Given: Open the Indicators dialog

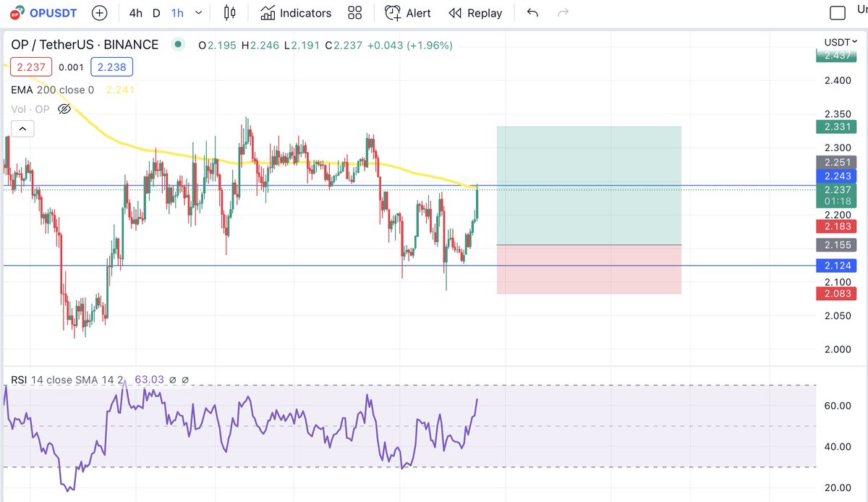Looking at the screenshot, I should [296, 13].
